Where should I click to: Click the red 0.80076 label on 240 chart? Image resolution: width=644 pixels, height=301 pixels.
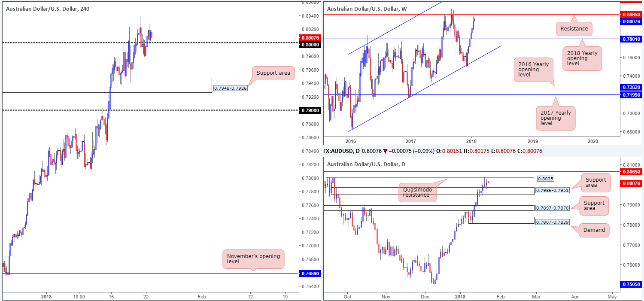pos(309,38)
